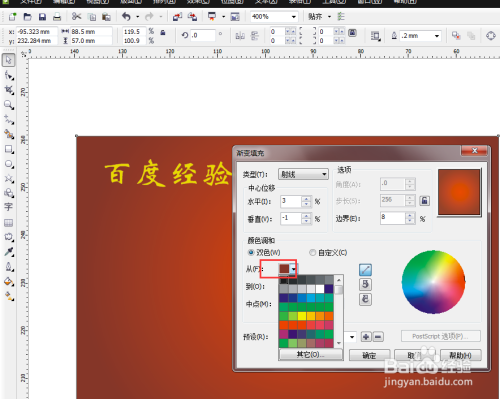The image size is (500, 399).
Task: Click the rotation angle field in property bar
Action: [x=203, y=35]
